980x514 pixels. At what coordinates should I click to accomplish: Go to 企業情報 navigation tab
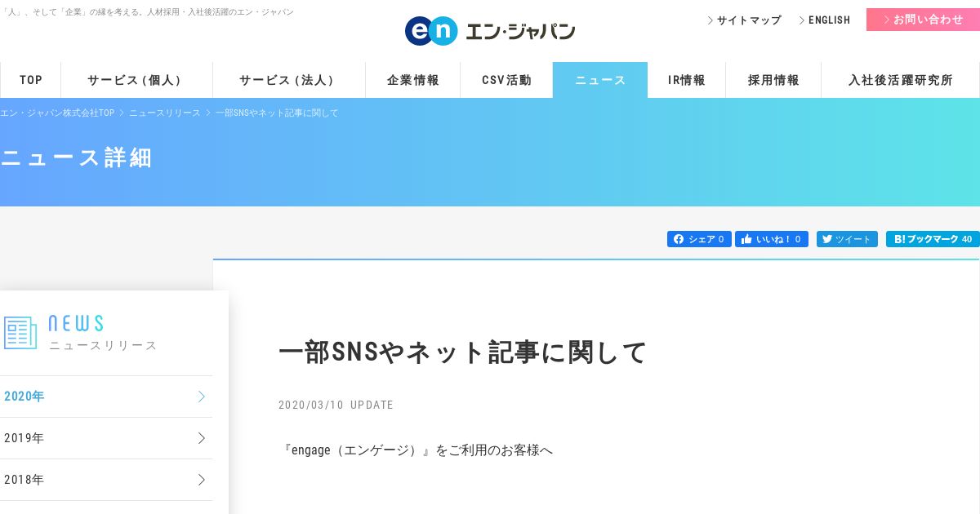click(412, 80)
